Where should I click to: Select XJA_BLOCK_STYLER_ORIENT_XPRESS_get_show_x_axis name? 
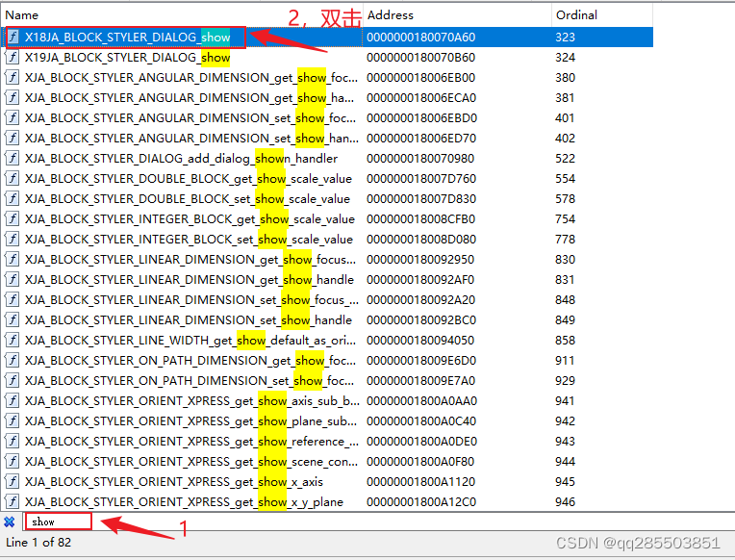coord(174,482)
